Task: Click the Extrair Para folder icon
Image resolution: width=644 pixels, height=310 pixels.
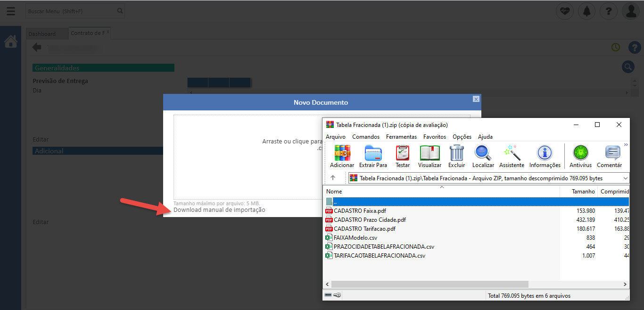Action: click(x=373, y=153)
